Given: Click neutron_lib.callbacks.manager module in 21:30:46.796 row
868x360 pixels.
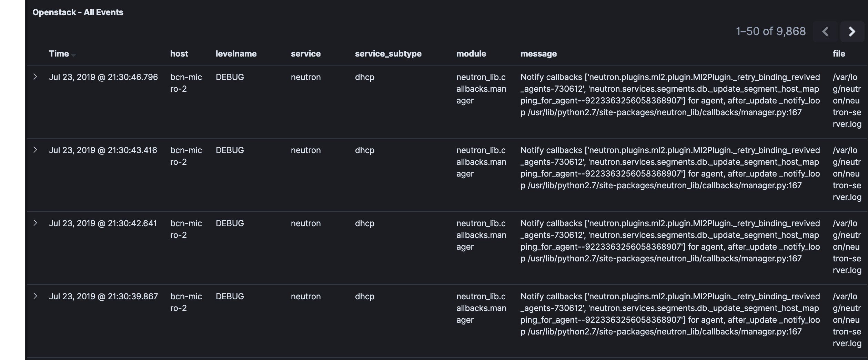Looking at the screenshot, I should coord(481,89).
